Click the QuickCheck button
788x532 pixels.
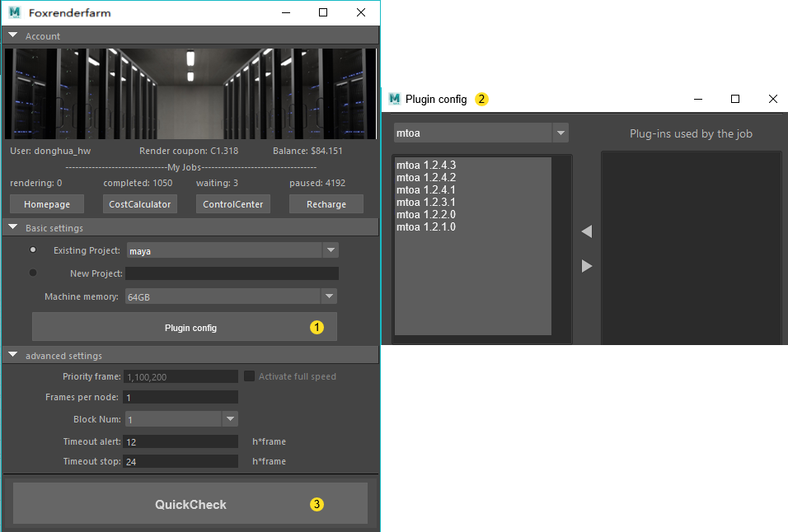tap(190, 504)
